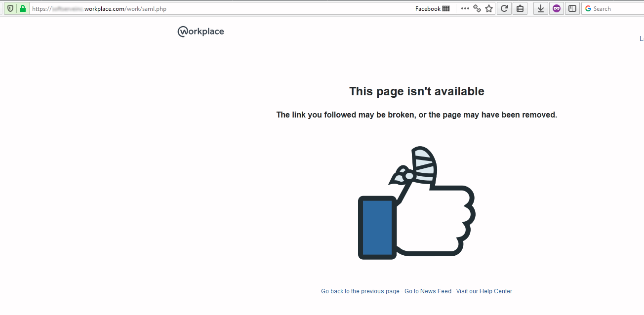
Task: Open the Facebook container indicator
Action: pyautogui.click(x=433, y=8)
